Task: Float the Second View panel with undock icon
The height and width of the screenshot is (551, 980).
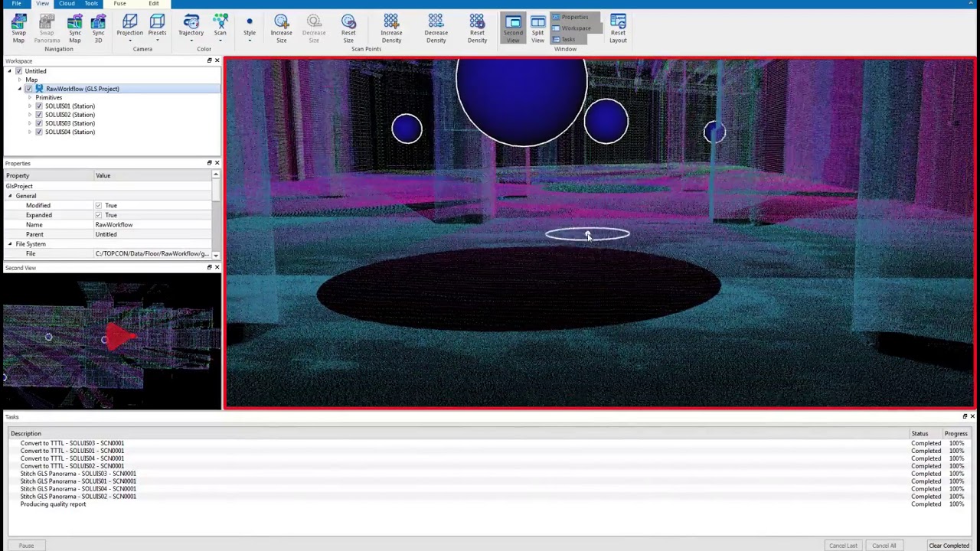Action: point(209,267)
